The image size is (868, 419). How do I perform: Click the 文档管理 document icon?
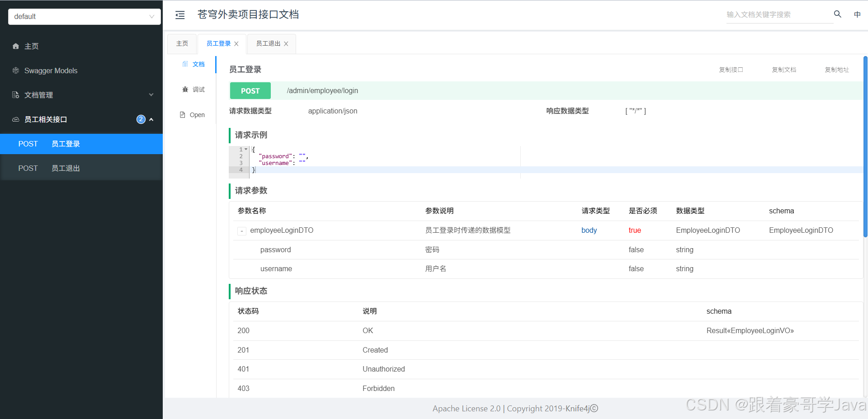(15, 95)
